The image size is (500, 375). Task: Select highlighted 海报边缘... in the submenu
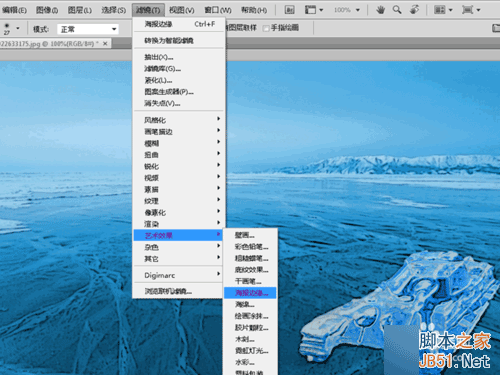click(x=250, y=293)
